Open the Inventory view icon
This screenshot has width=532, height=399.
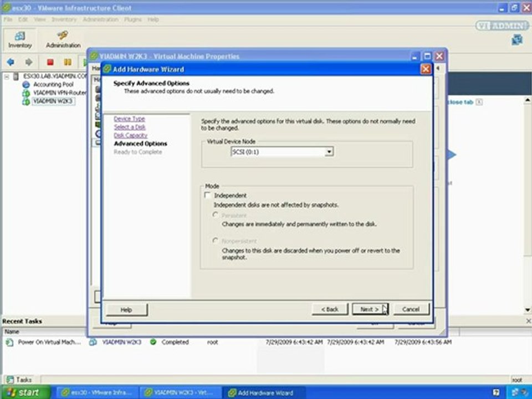coord(20,35)
